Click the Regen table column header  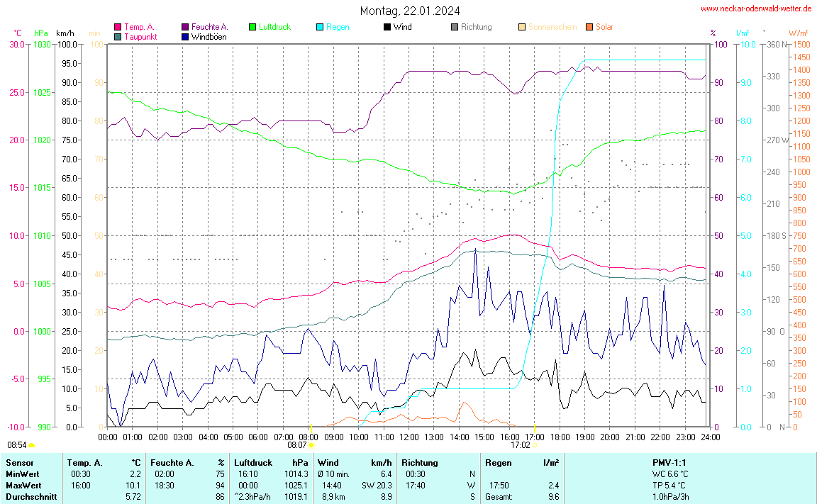coord(499,462)
